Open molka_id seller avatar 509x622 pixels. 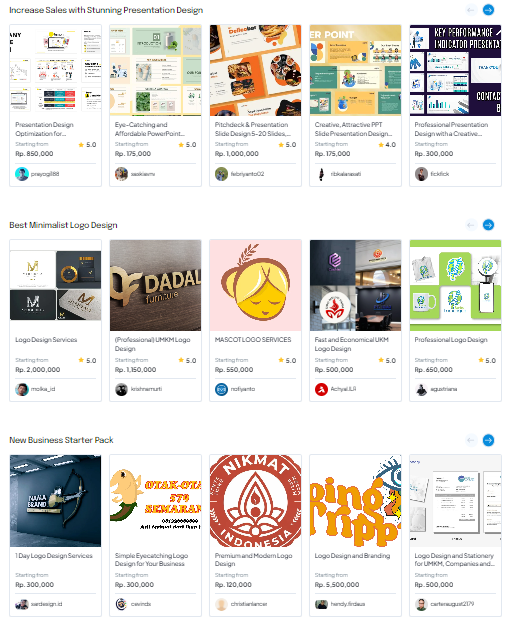click(22, 389)
